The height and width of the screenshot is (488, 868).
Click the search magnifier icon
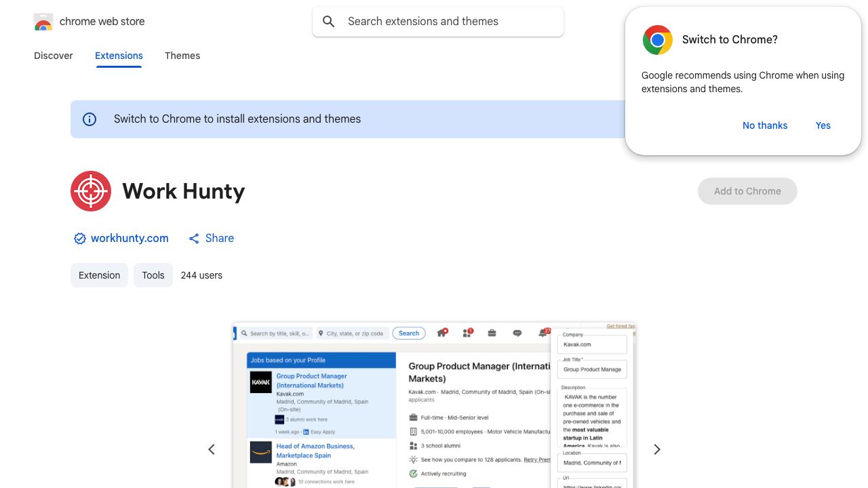click(329, 22)
